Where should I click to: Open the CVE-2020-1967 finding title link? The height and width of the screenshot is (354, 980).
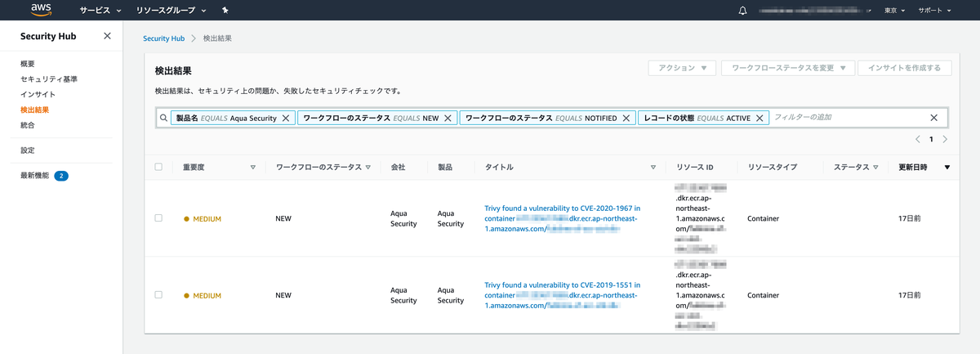(x=563, y=218)
